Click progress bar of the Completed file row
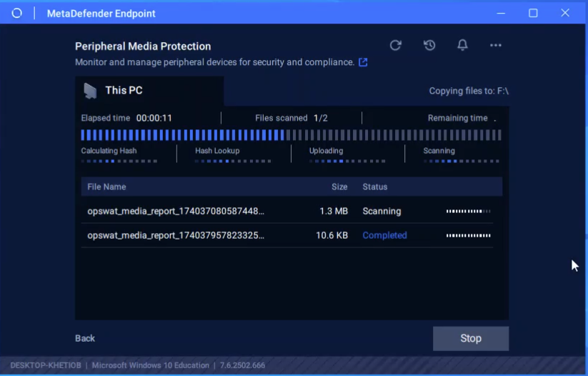The height and width of the screenshot is (376, 588). (468, 236)
